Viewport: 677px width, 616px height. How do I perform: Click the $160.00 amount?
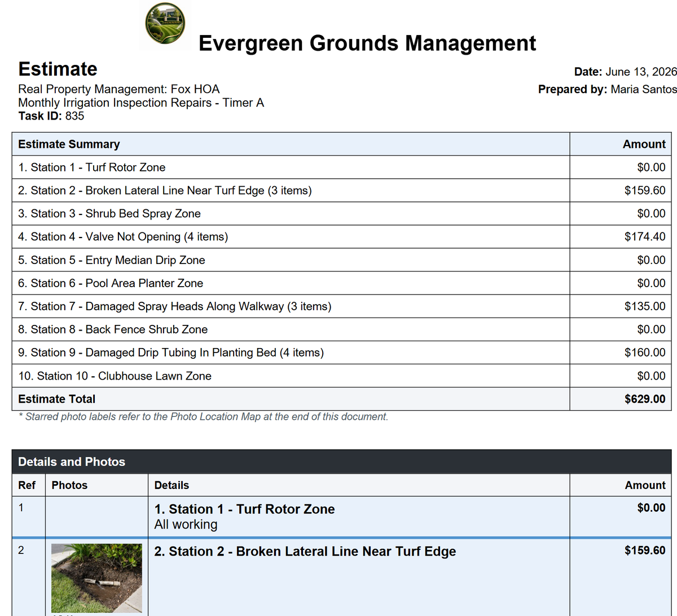[x=645, y=352]
